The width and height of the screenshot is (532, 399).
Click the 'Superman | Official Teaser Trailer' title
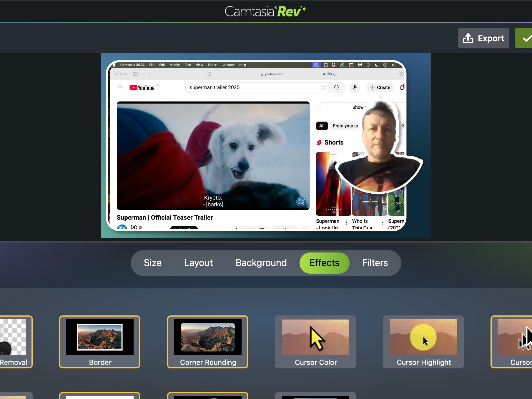point(165,217)
